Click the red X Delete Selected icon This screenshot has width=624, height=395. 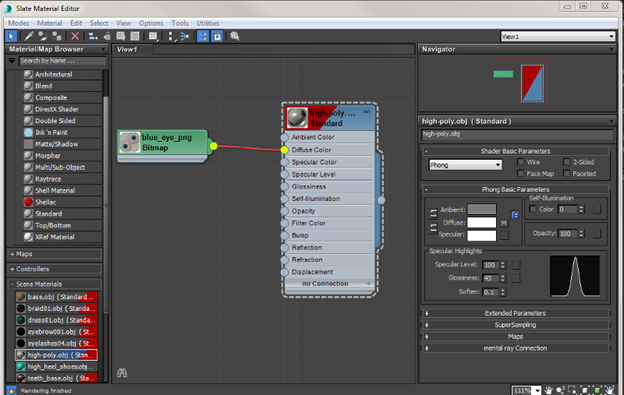pyautogui.click(x=75, y=36)
